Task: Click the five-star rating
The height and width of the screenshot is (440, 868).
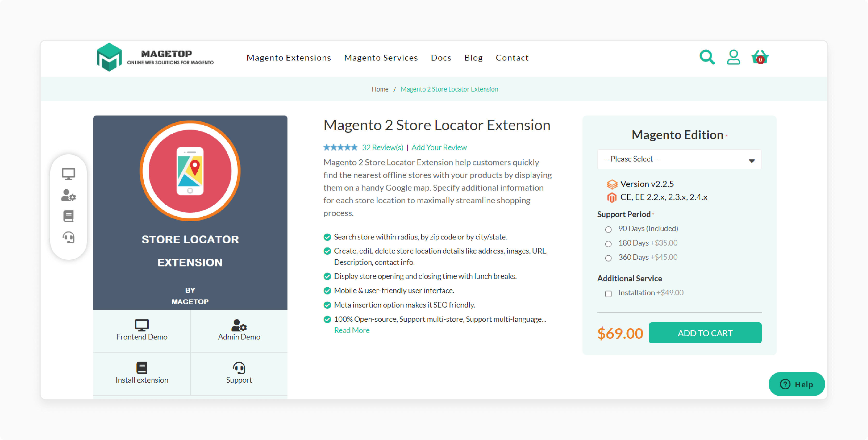Action: pyautogui.click(x=340, y=147)
